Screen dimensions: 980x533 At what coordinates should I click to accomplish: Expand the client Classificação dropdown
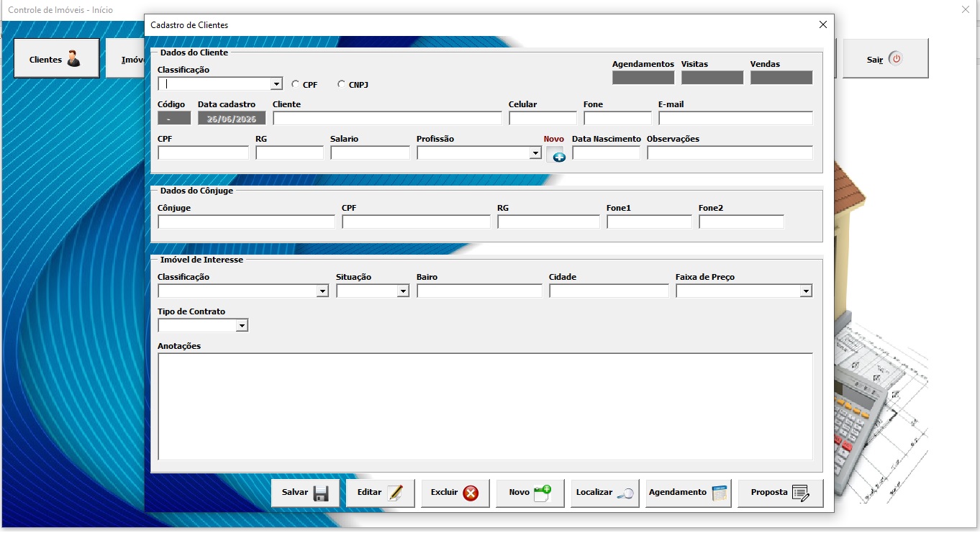point(276,84)
